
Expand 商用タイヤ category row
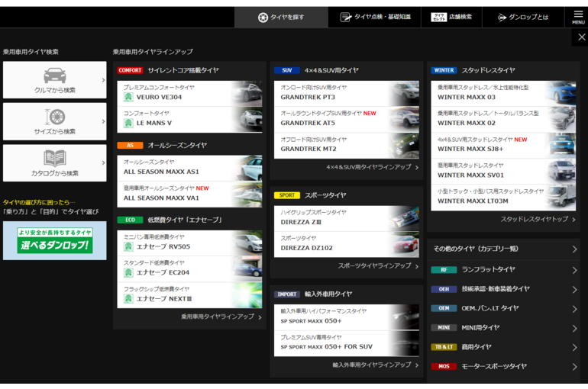[503, 348]
